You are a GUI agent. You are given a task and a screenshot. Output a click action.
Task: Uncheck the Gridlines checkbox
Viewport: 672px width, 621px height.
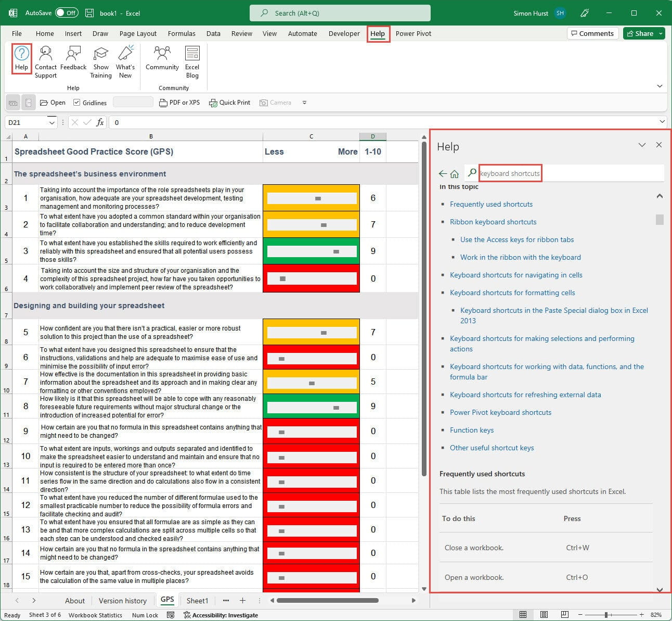pyautogui.click(x=77, y=103)
